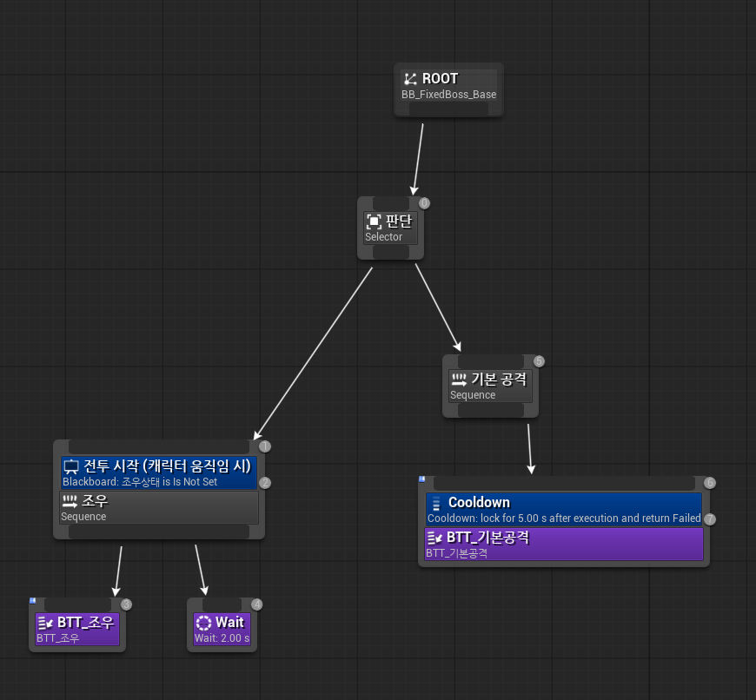
Task: Click the BB_FixedBoss_Base blackboard label
Action: pyautogui.click(x=449, y=95)
